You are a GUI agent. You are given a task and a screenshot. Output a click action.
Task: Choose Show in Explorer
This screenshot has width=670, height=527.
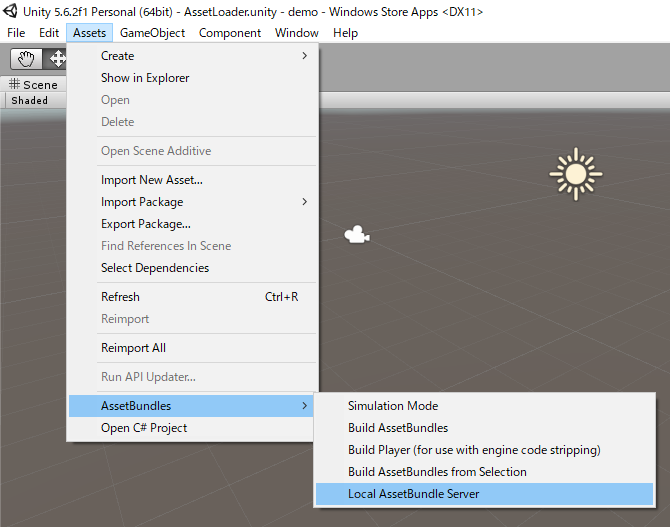192,78
